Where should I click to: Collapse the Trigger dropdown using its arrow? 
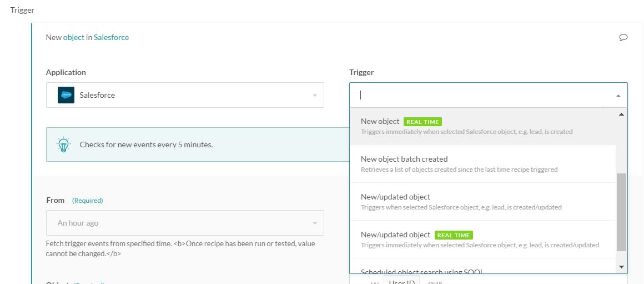point(618,96)
